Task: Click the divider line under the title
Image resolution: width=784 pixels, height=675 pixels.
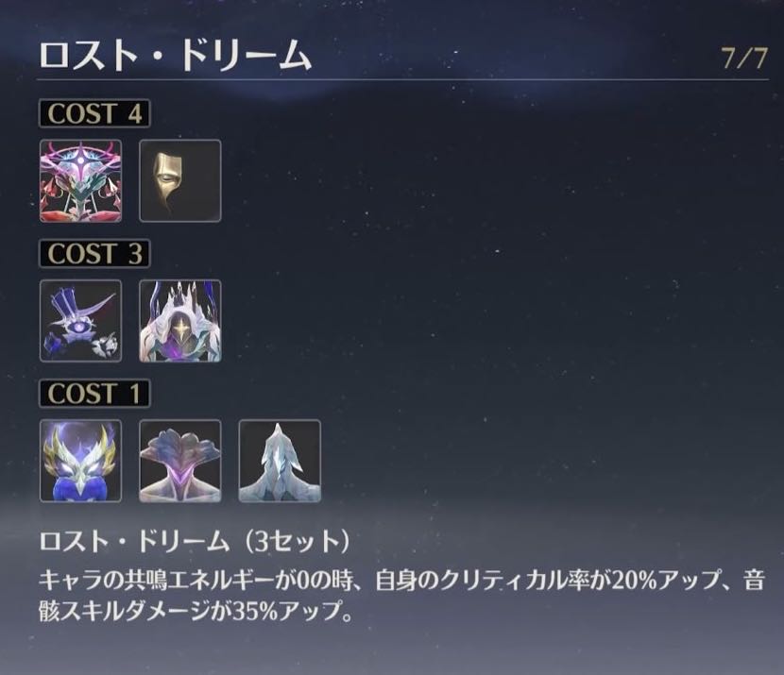Action: click(403, 79)
